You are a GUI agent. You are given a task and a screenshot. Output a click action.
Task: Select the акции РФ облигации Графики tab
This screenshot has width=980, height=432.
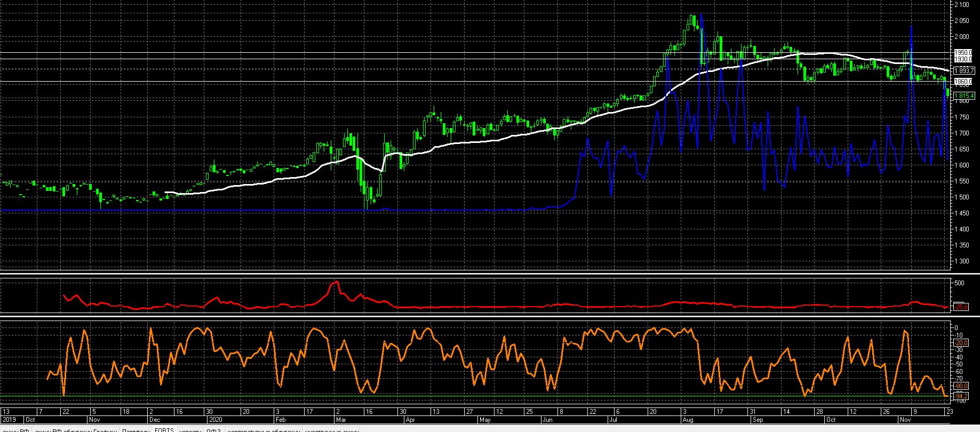point(75,430)
